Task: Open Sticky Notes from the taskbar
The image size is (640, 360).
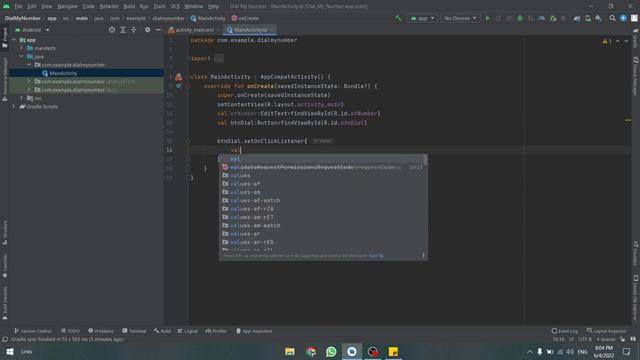Action: (x=393, y=351)
